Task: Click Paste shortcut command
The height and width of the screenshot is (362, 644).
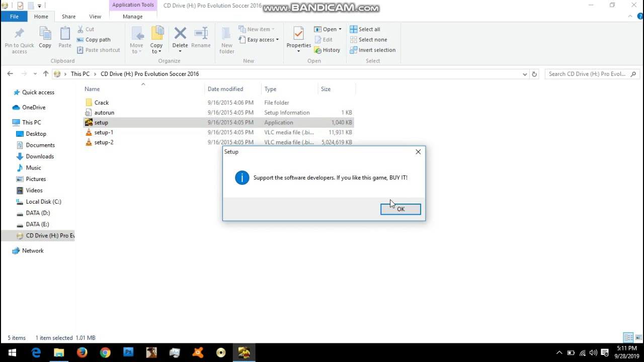Action: point(98,50)
